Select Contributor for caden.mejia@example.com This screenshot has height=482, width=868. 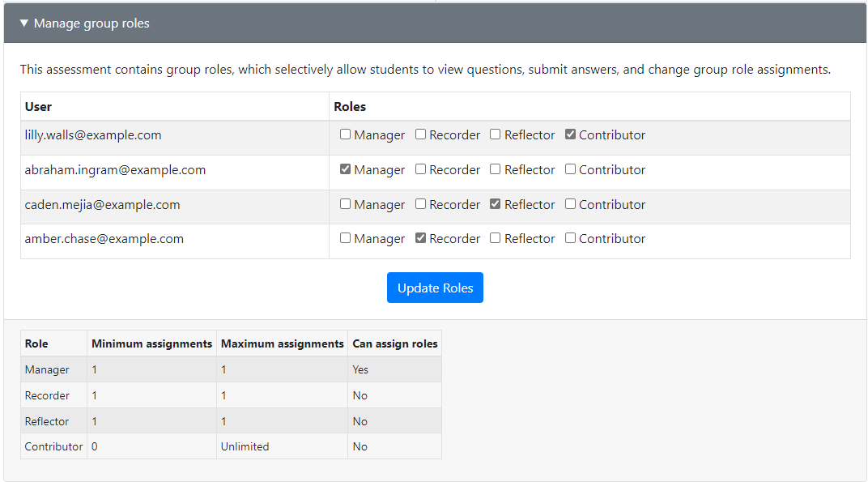point(570,204)
